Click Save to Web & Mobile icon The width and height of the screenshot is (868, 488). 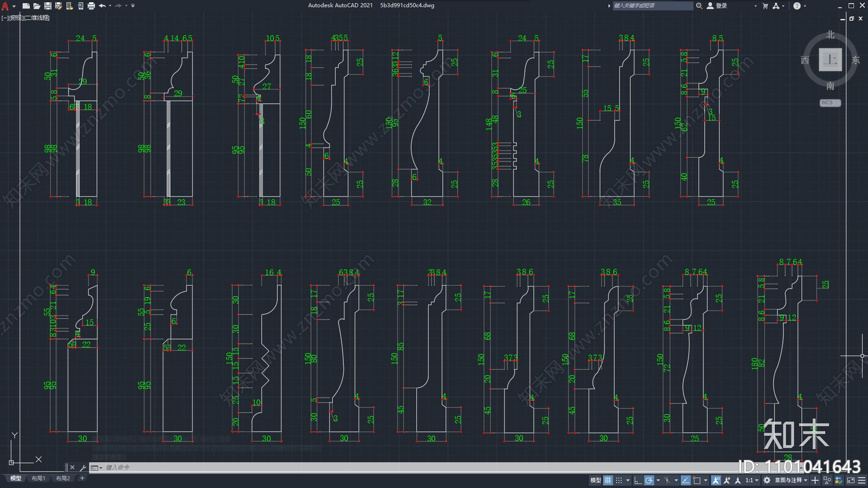pos(80,6)
